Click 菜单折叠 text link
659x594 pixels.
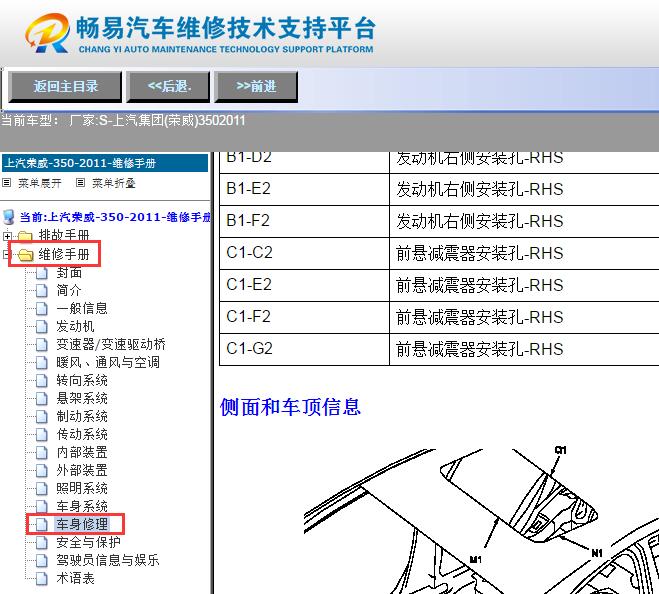click(x=113, y=183)
